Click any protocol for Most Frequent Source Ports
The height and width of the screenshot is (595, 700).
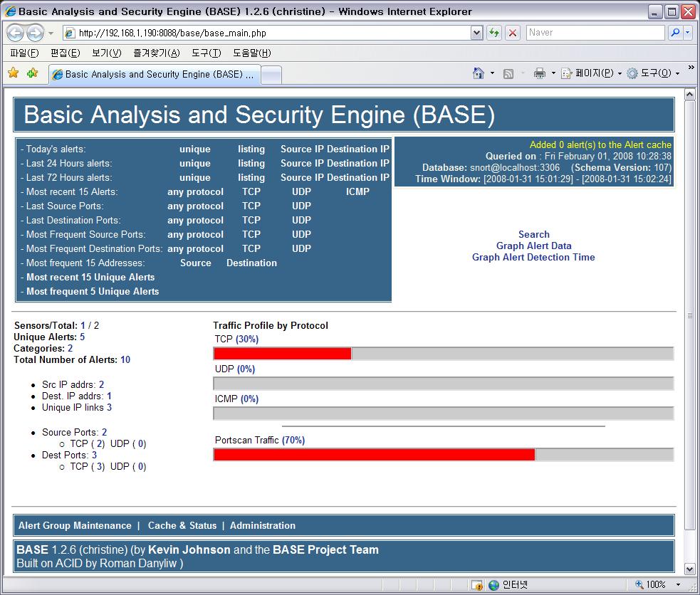point(196,235)
